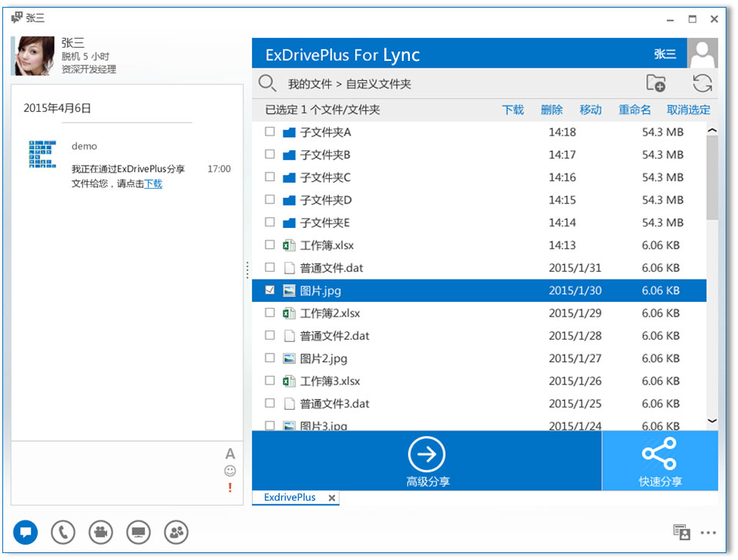Close the ExdrivePlus tab

point(332,498)
